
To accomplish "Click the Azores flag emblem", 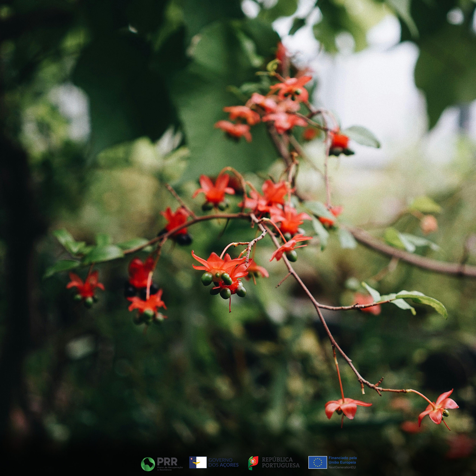I will (198, 462).
